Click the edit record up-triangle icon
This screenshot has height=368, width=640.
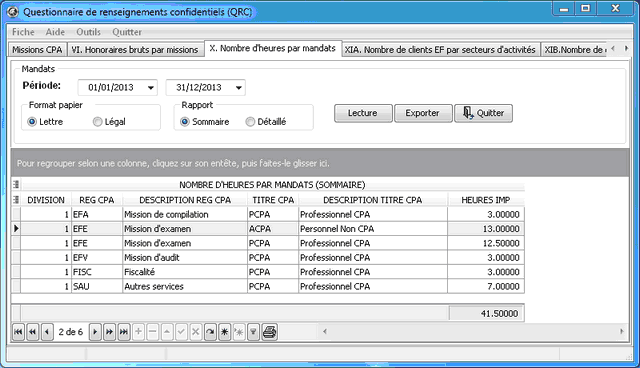pyautogui.click(x=167, y=332)
